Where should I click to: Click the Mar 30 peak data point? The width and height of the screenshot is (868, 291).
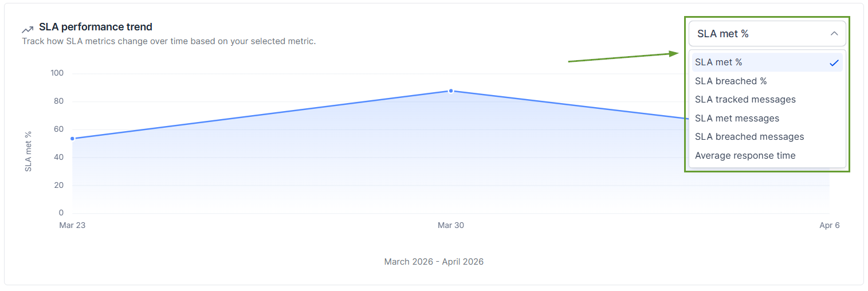pos(451,91)
